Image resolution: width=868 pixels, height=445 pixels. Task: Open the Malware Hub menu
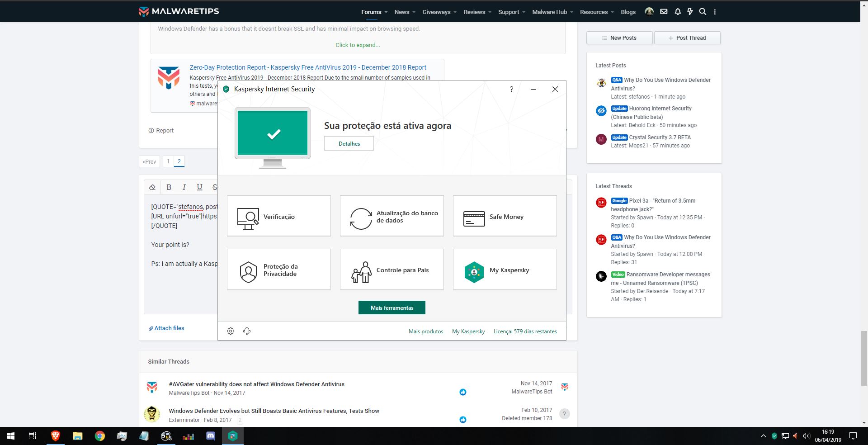click(x=549, y=12)
